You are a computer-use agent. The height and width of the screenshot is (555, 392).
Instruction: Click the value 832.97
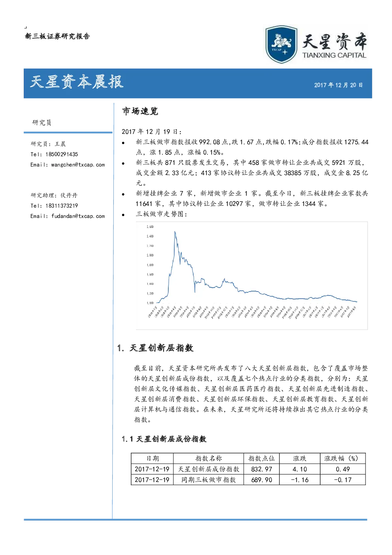click(x=262, y=469)
